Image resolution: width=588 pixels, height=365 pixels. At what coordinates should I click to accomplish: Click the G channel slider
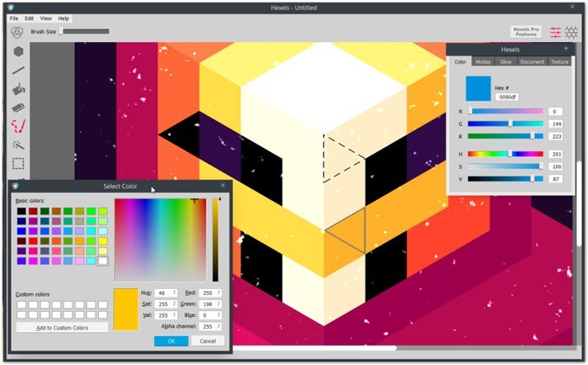click(505, 123)
